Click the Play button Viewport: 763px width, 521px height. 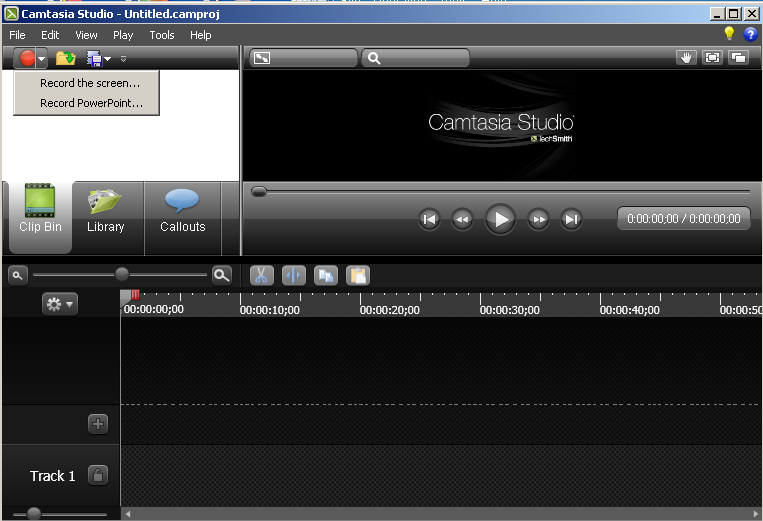(500, 219)
